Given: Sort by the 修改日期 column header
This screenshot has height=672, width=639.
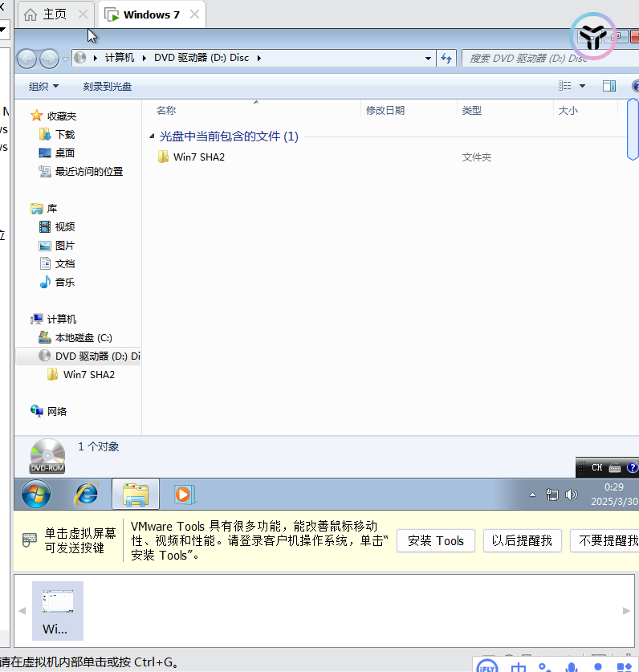Looking at the screenshot, I should [x=385, y=111].
